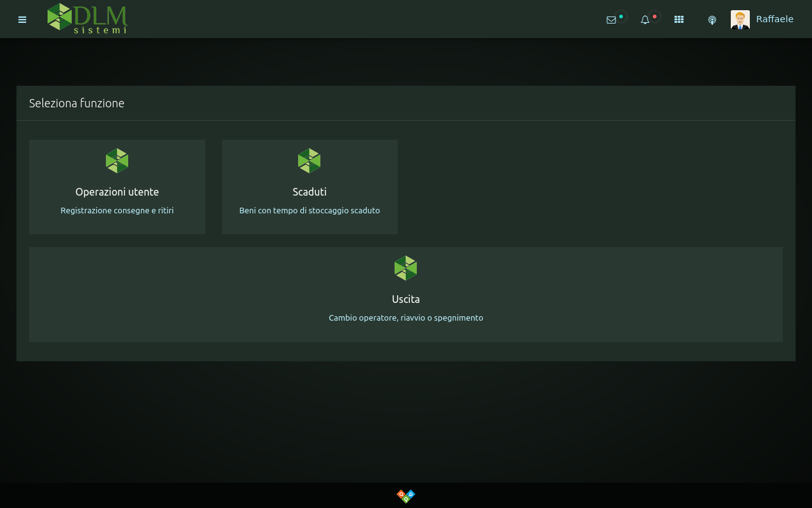Click the broadcast signal icon in header
812x508 pixels.
712,20
